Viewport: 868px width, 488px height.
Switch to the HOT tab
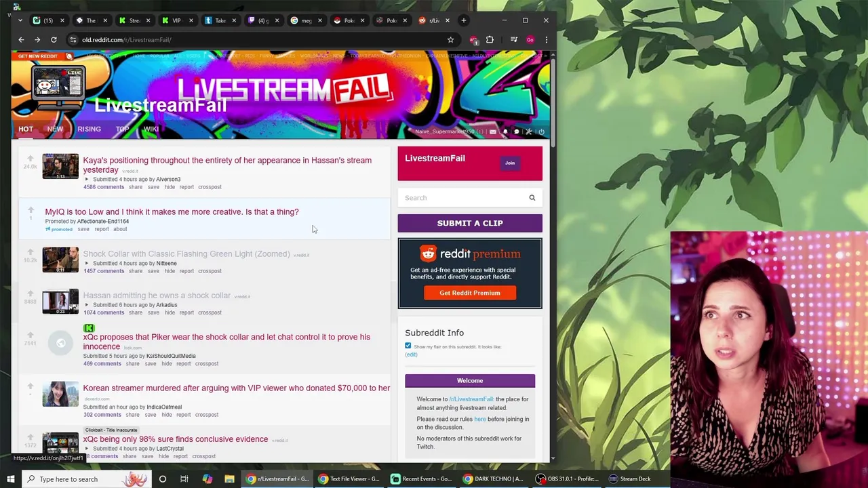(x=26, y=129)
